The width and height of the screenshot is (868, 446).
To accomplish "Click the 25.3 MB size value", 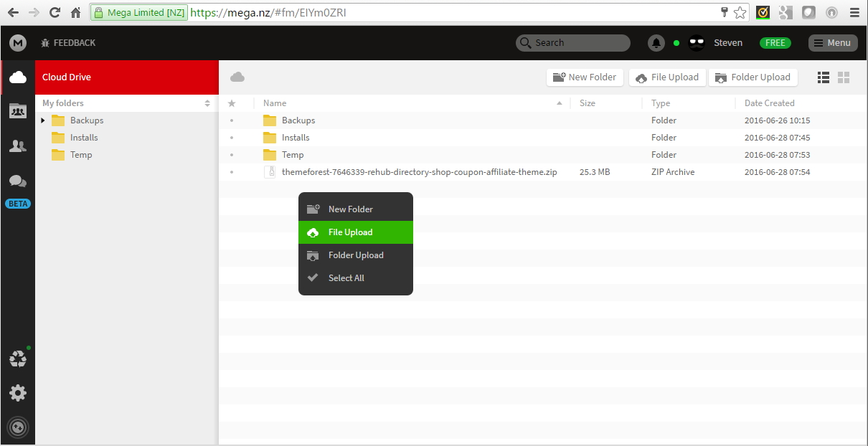I will tap(595, 172).
